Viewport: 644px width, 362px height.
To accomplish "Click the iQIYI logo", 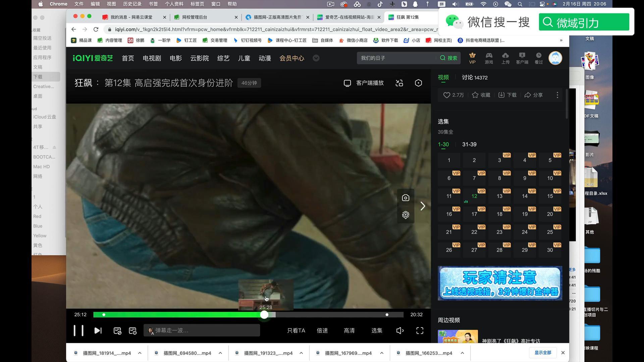I will coord(93,58).
